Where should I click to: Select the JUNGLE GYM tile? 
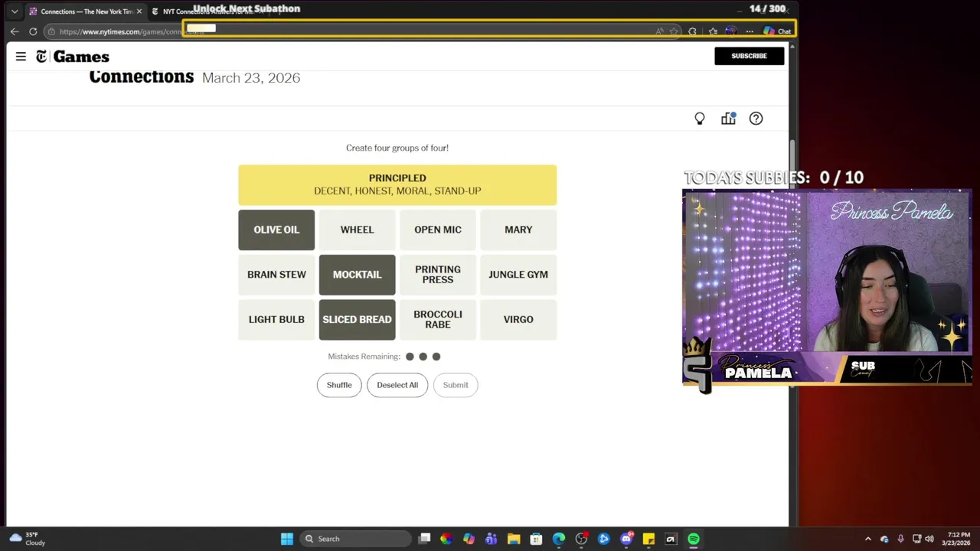(518, 275)
